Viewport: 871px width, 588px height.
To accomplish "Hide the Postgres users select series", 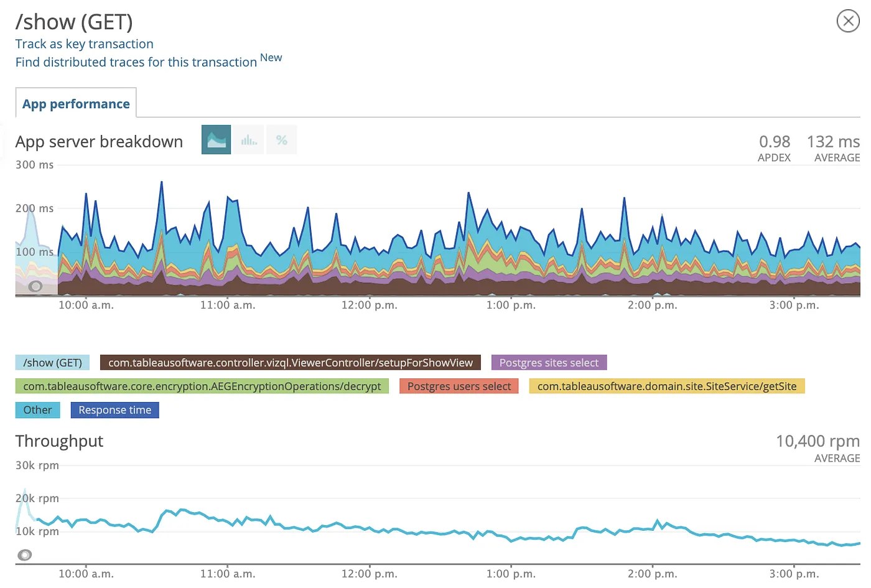I will 459,386.
